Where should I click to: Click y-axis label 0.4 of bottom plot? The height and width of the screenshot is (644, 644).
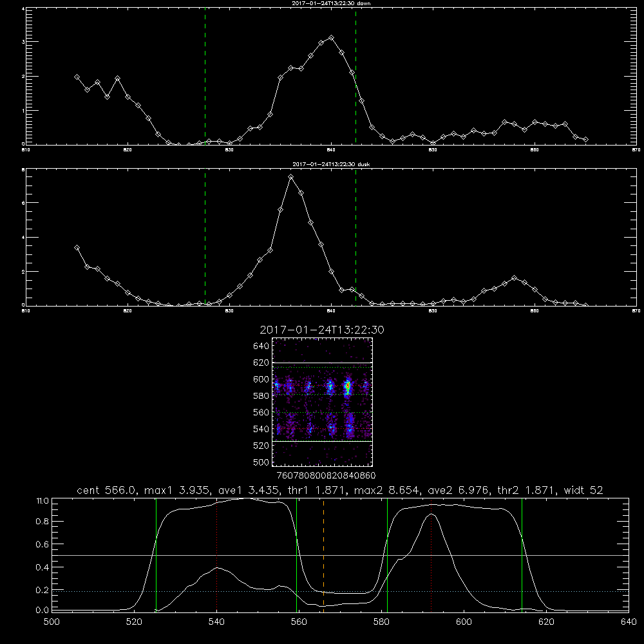click(43, 567)
